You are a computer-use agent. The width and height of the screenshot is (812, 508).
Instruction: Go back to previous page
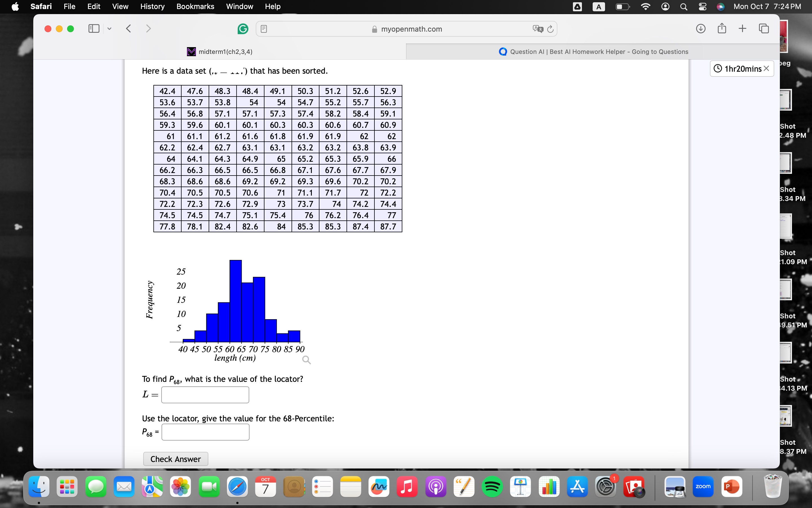(x=129, y=29)
